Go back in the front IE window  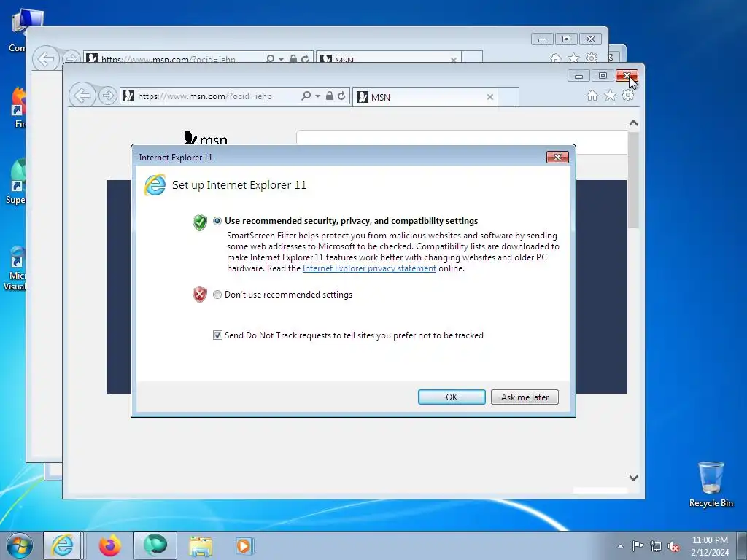coord(82,96)
